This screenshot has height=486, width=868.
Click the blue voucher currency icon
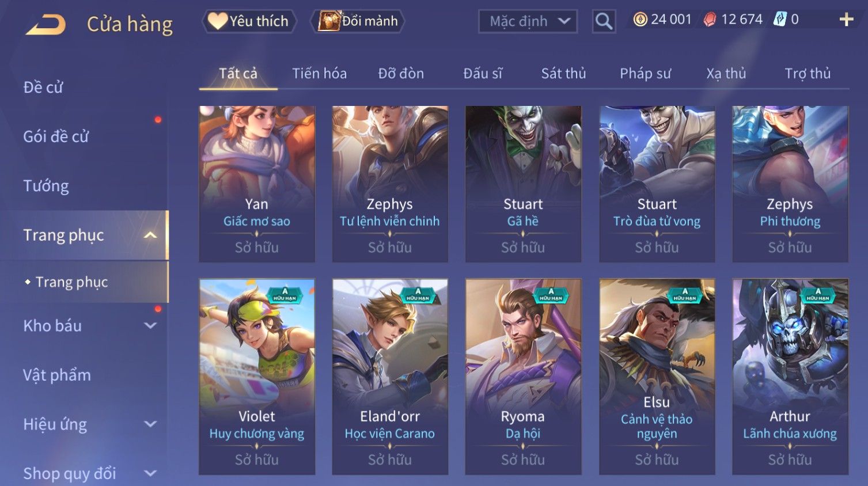(779, 19)
